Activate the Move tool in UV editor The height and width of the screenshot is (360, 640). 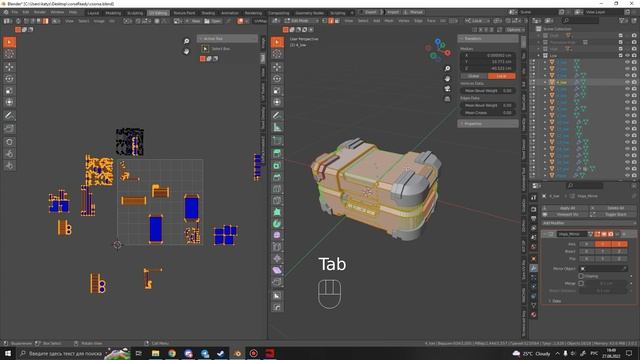(9, 67)
